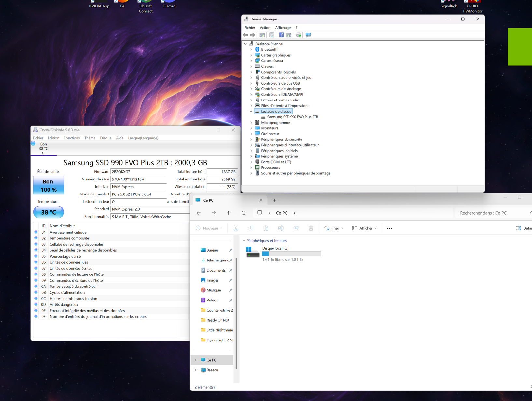Image resolution: width=532 pixels, height=401 pixels.
Task: Collapse the Desktop-Etienne root node
Action: point(245,44)
